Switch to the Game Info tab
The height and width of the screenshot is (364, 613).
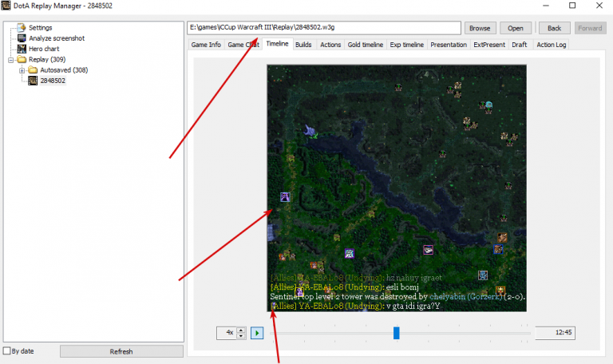coord(206,45)
